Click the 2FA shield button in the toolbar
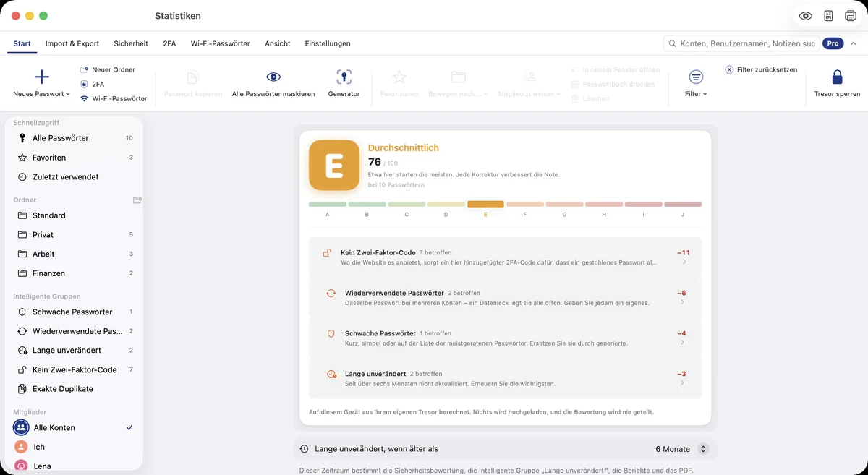The image size is (868, 475). click(92, 84)
